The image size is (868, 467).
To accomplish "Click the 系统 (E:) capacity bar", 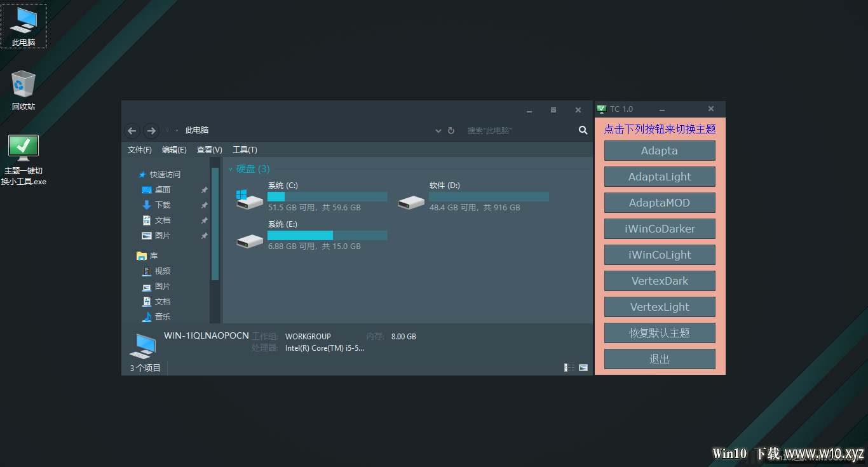I will click(x=327, y=236).
